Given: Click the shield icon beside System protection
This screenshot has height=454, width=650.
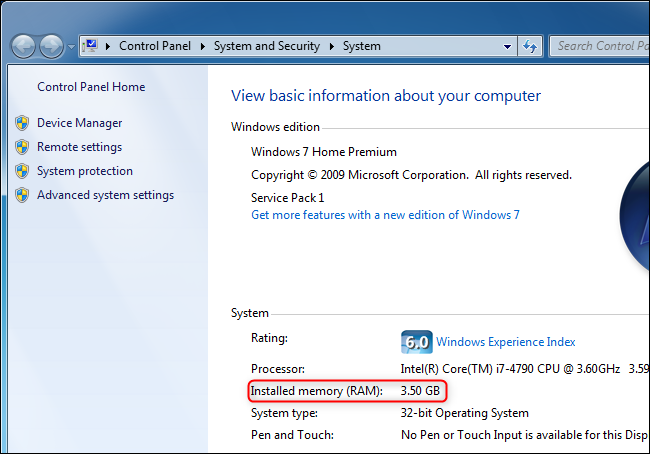Looking at the screenshot, I should pyautogui.click(x=22, y=171).
